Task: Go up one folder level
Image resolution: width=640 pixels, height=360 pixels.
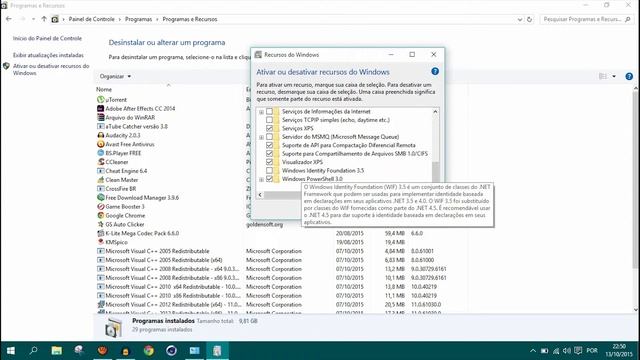Action: click(x=44, y=19)
